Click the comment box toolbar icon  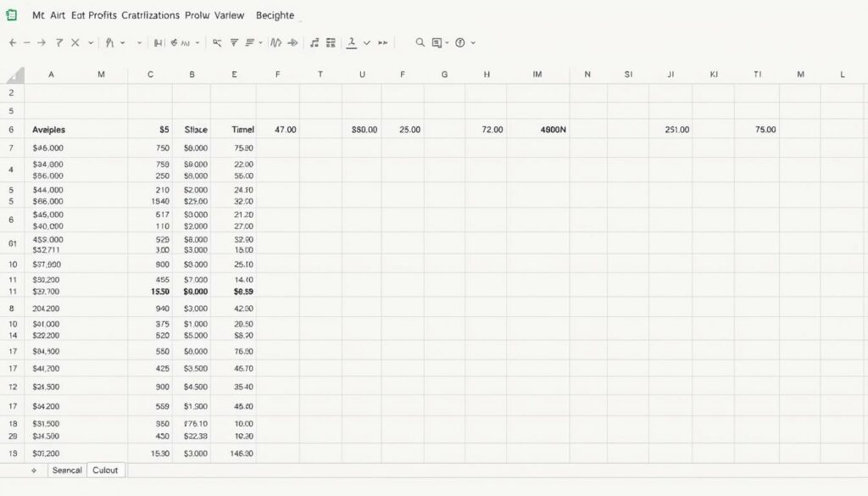[x=437, y=42]
